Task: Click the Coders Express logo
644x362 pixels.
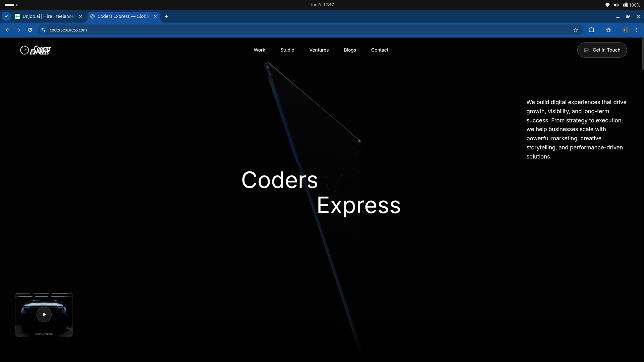Action: click(36, 50)
